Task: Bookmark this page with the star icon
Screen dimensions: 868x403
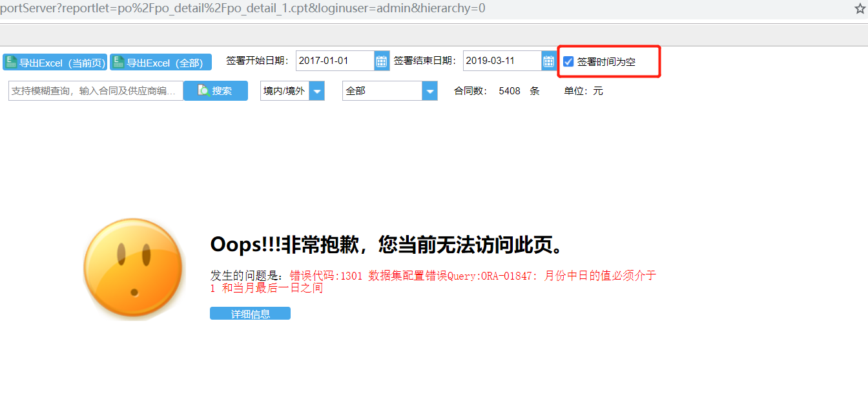Action: 860,8
